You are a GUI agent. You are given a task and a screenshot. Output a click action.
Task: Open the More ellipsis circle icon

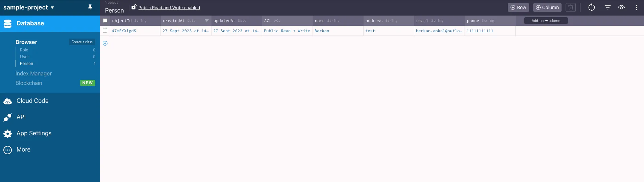click(x=7, y=150)
